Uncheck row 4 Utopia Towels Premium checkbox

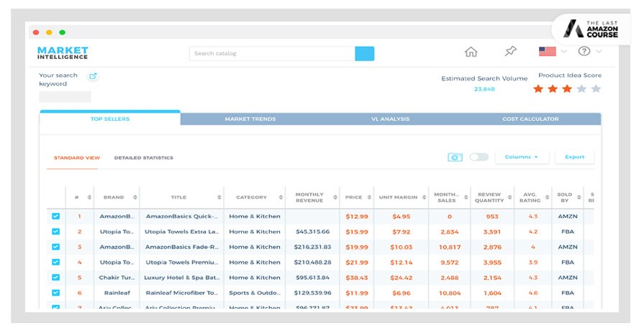tap(56, 262)
